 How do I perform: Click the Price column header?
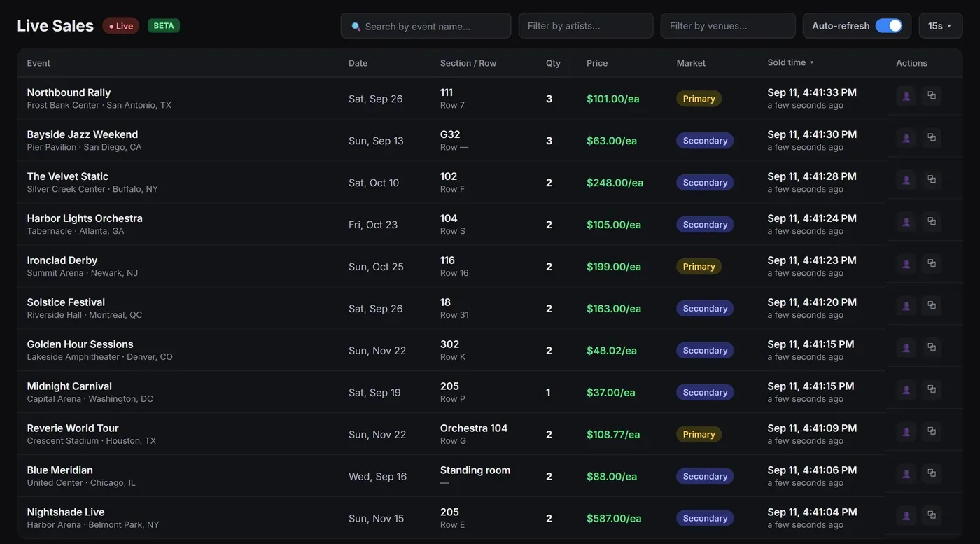(597, 63)
